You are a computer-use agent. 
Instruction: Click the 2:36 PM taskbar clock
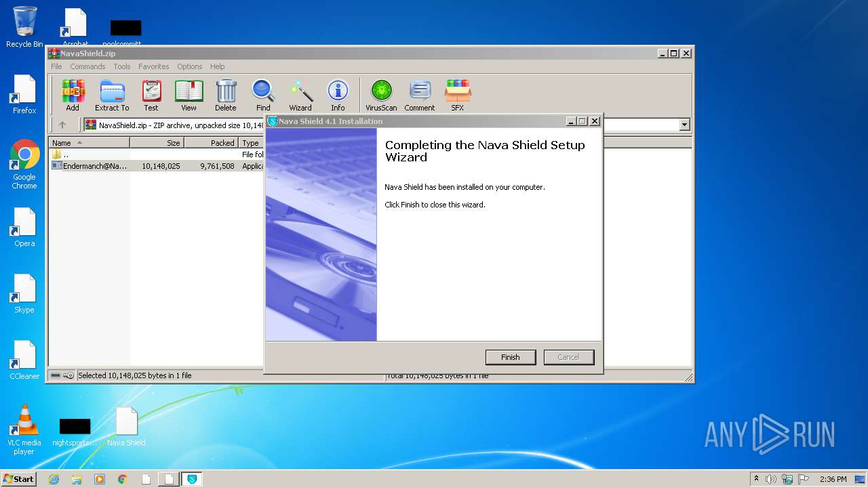tap(833, 479)
